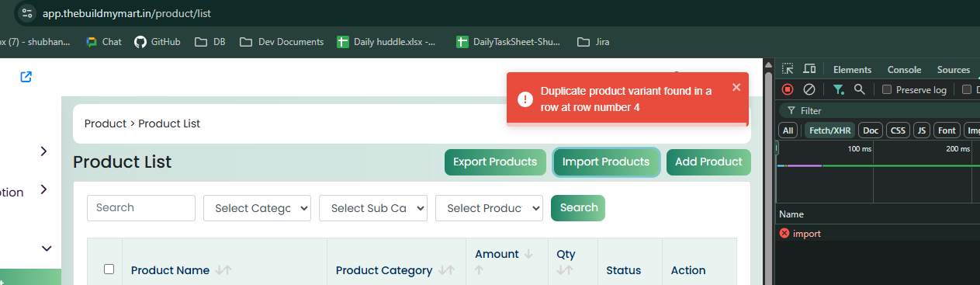Open the Jira bookmarks folder

coord(594,42)
